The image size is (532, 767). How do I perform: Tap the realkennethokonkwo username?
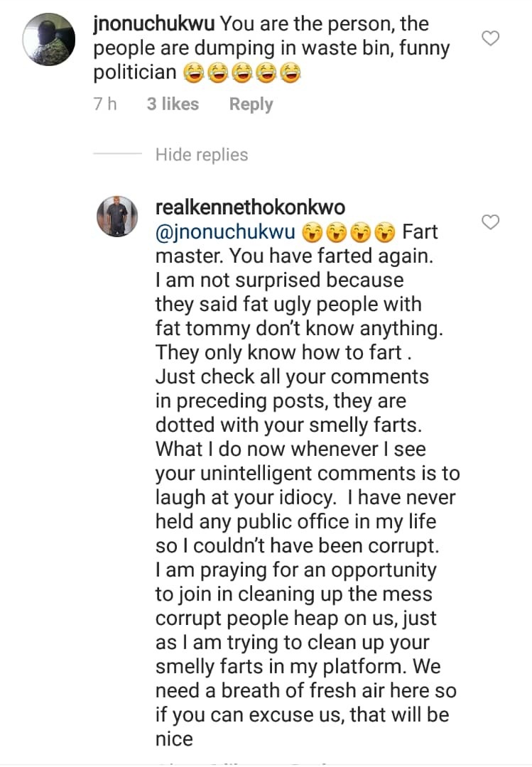250,207
